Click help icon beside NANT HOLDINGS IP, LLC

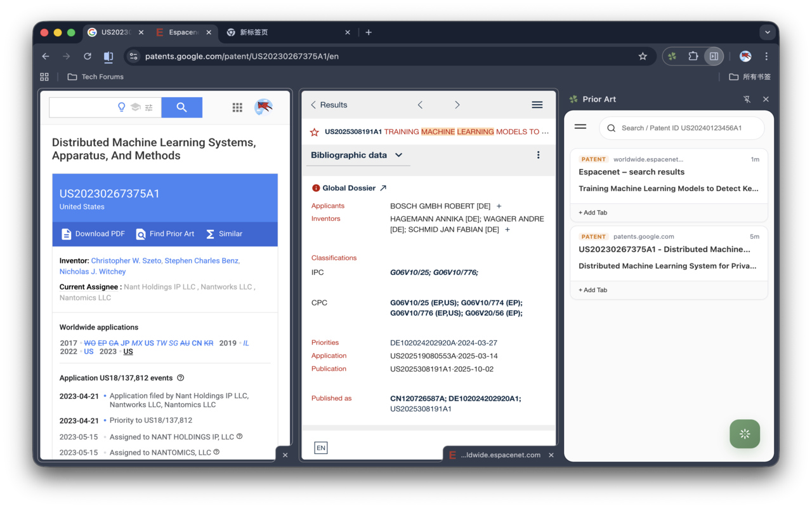[240, 436]
